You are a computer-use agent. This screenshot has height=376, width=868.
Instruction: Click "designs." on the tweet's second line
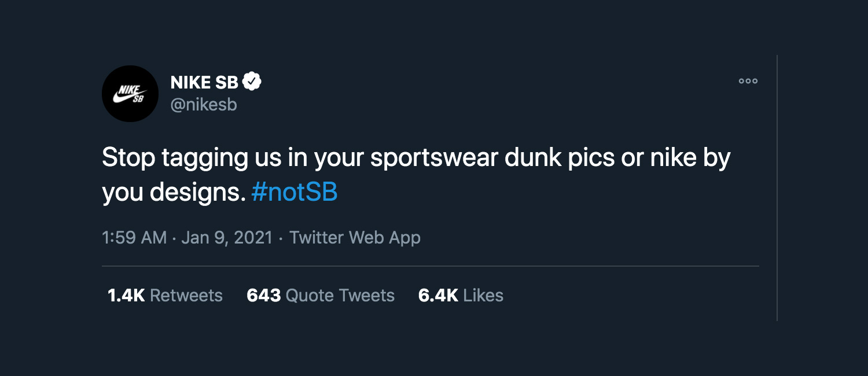coord(198,193)
